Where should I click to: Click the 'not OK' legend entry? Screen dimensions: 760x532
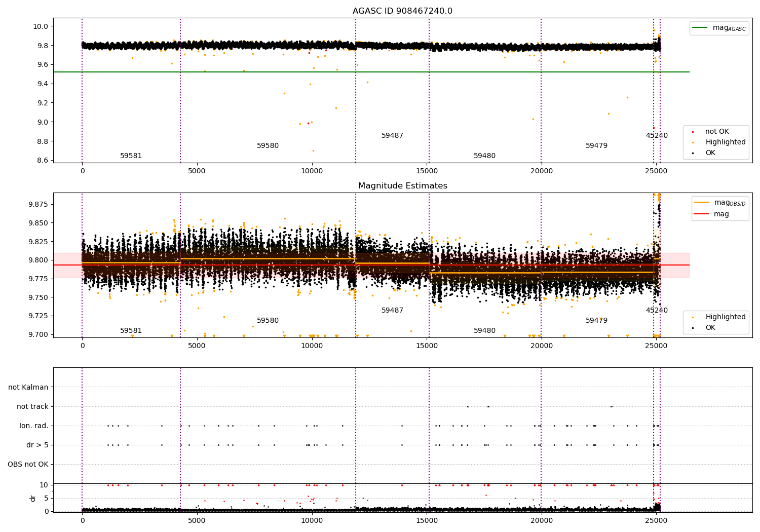(x=717, y=132)
